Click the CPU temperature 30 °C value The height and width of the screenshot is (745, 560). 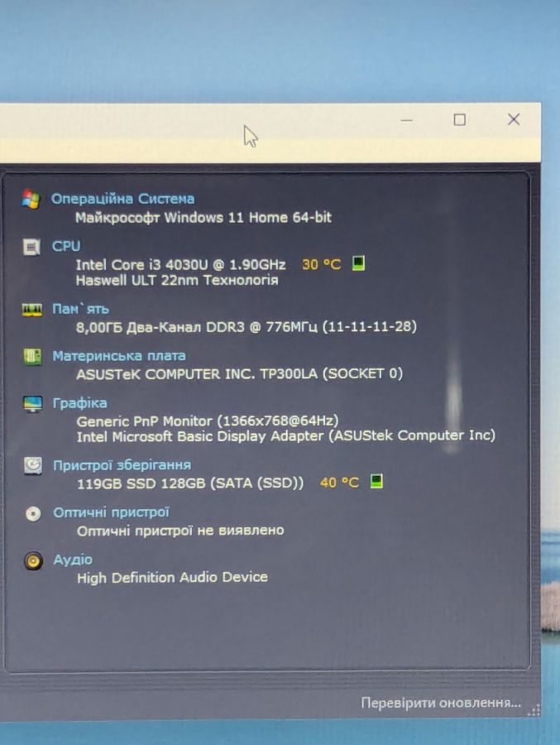click(x=322, y=264)
